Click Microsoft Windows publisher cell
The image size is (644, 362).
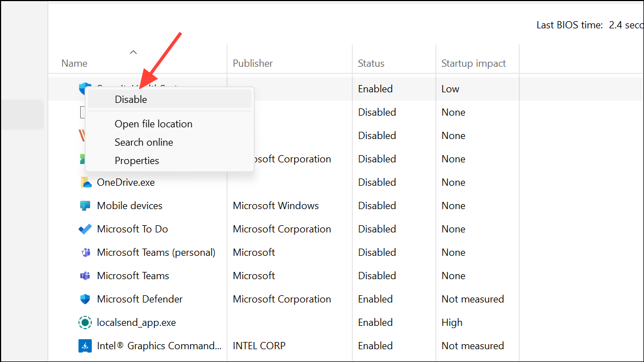tap(276, 206)
